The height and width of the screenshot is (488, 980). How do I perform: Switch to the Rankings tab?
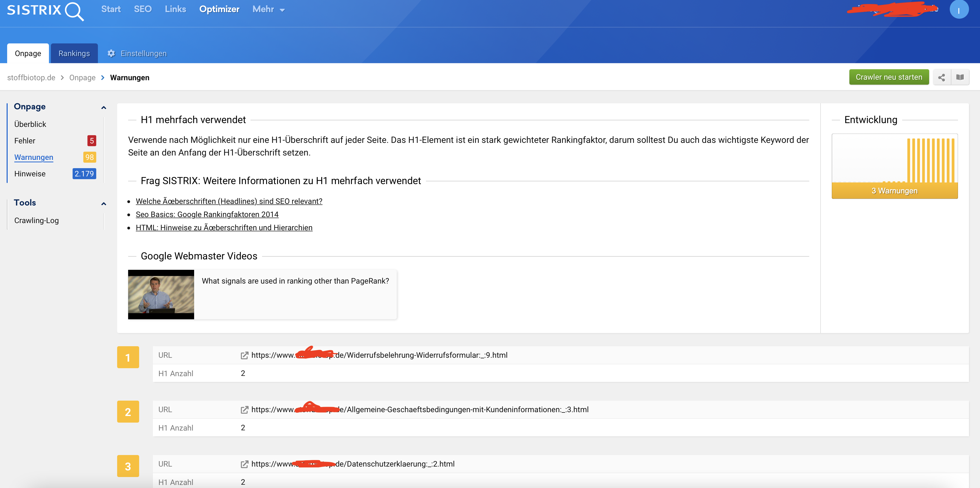point(74,54)
